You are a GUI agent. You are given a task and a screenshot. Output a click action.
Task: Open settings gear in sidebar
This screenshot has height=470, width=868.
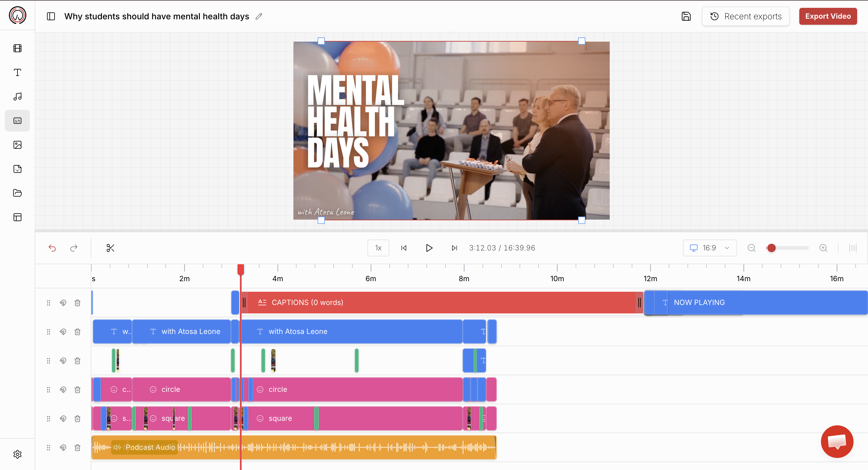(17, 454)
